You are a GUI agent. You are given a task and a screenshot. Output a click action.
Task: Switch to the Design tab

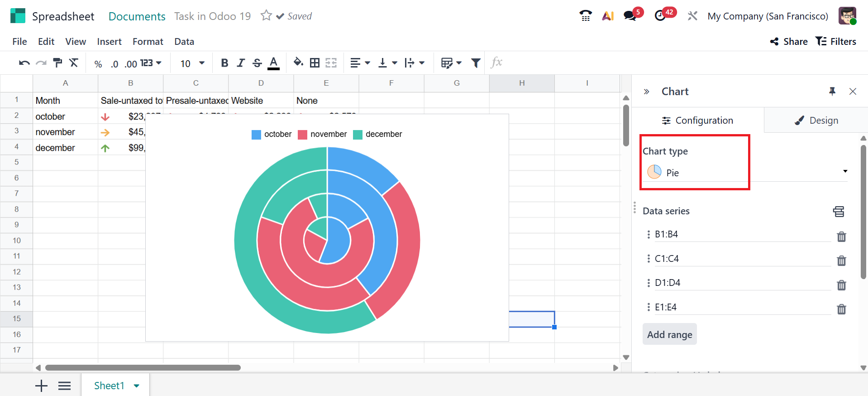click(x=816, y=120)
